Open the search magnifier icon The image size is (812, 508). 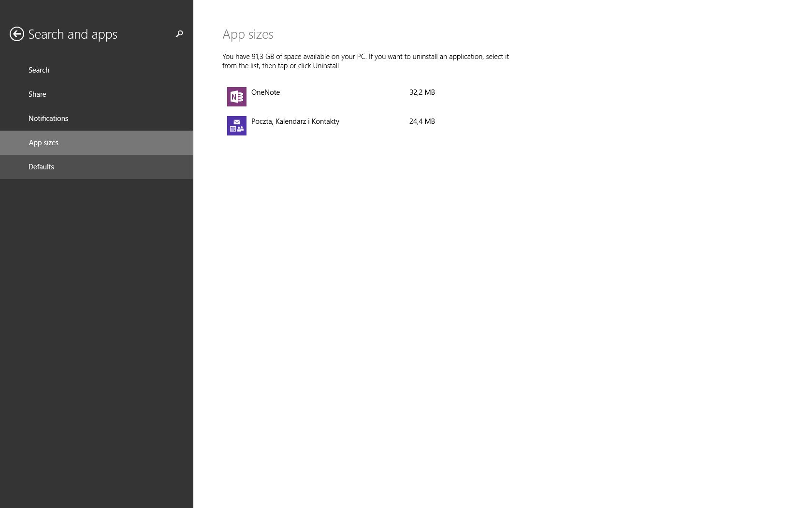[x=179, y=34]
